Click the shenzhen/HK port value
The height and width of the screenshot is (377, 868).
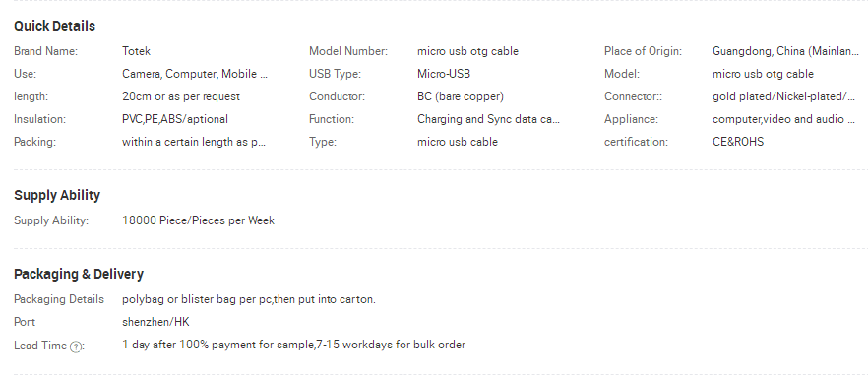tap(155, 322)
